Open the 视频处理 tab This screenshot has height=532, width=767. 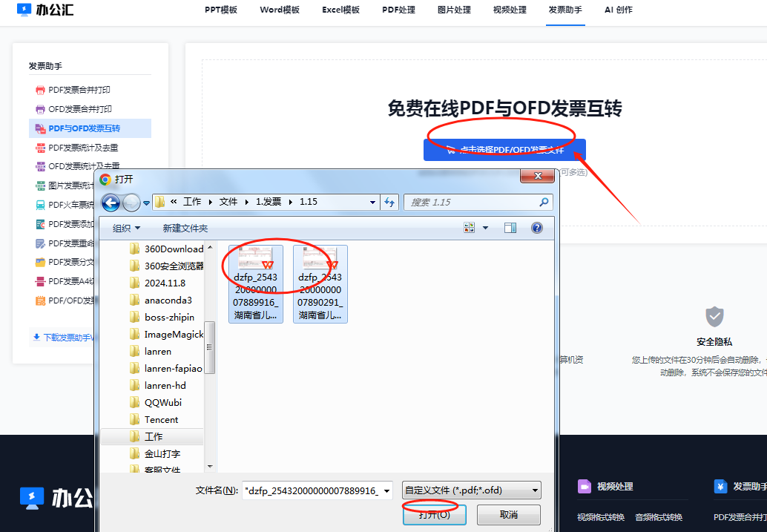(510, 10)
